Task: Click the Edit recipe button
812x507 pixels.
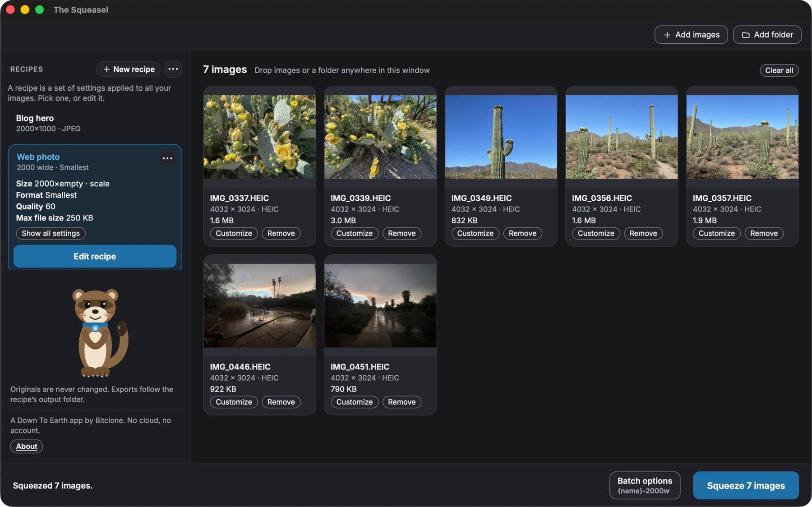Action: click(x=95, y=256)
